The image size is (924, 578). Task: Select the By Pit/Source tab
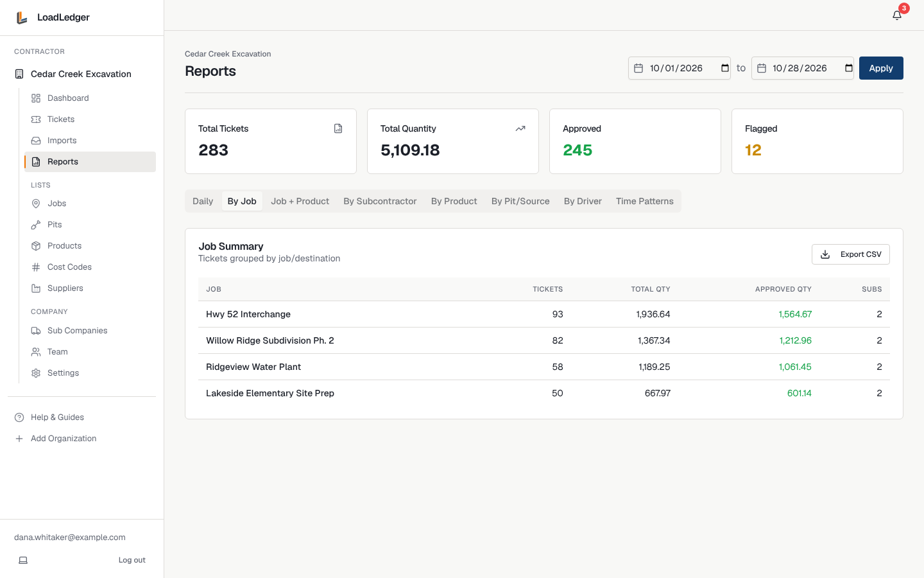(520, 201)
